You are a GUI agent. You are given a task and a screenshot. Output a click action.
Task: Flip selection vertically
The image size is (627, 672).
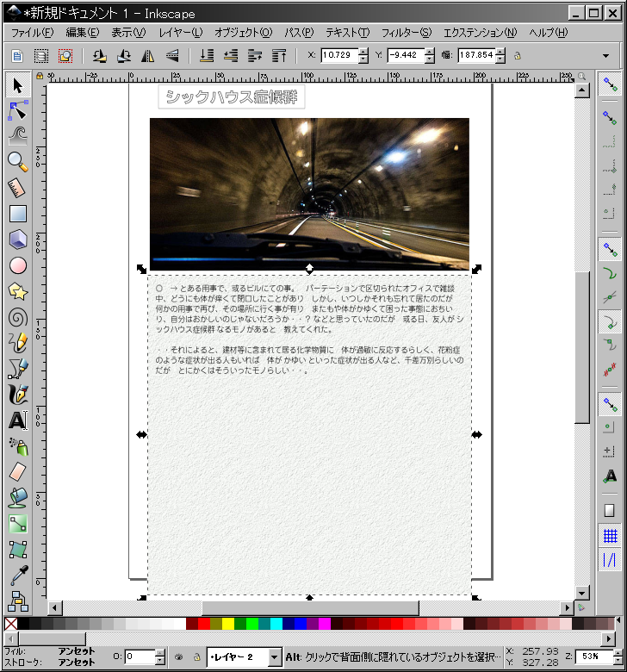(x=172, y=56)
